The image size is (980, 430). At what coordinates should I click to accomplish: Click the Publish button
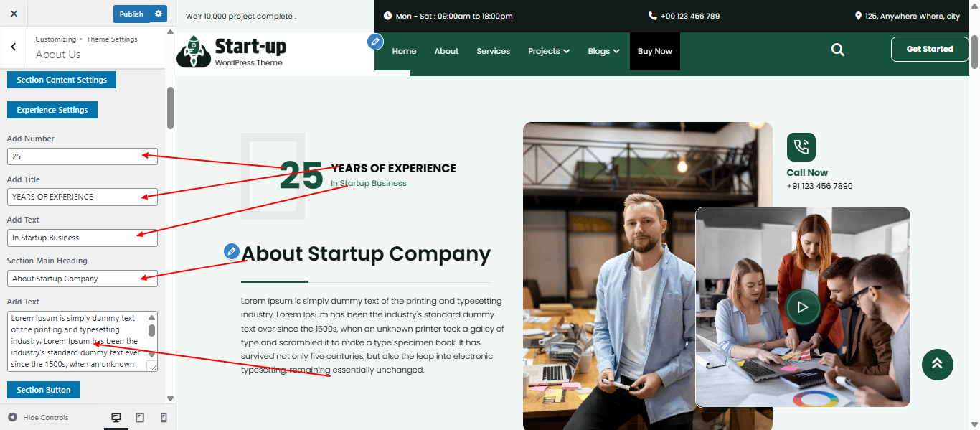[131, 14]
